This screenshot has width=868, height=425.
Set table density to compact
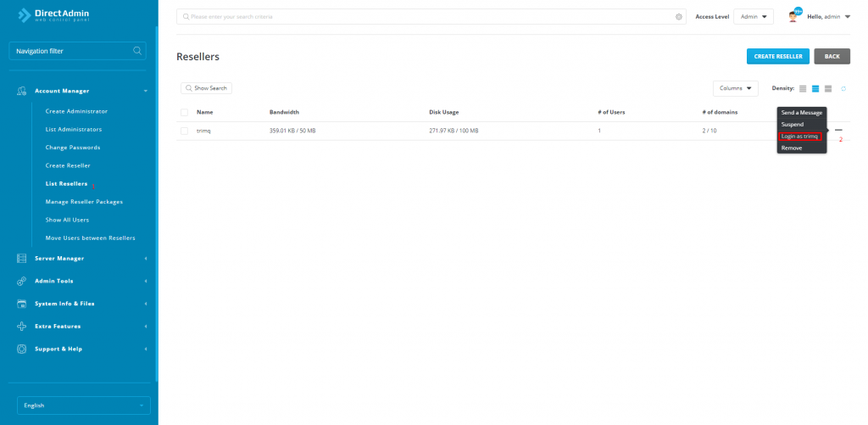coord(803,88)
